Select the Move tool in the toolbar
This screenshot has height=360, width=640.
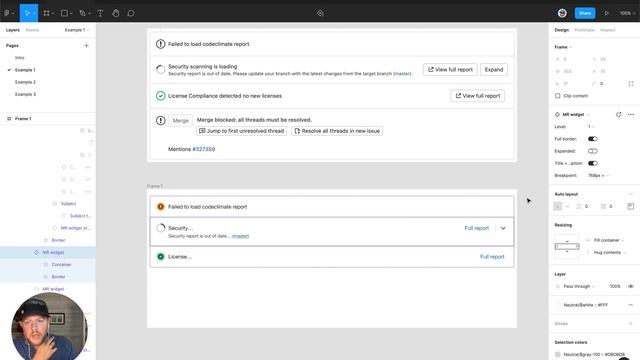29,13
